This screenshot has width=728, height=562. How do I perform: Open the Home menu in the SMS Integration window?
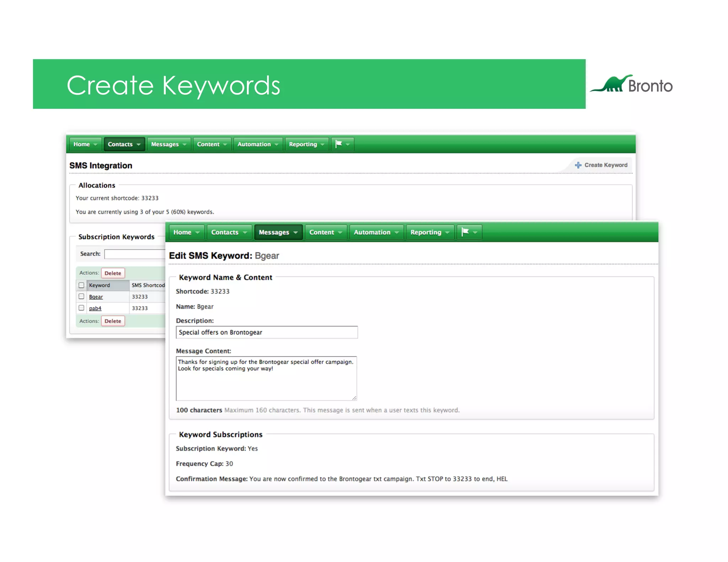tap(85, 144)
